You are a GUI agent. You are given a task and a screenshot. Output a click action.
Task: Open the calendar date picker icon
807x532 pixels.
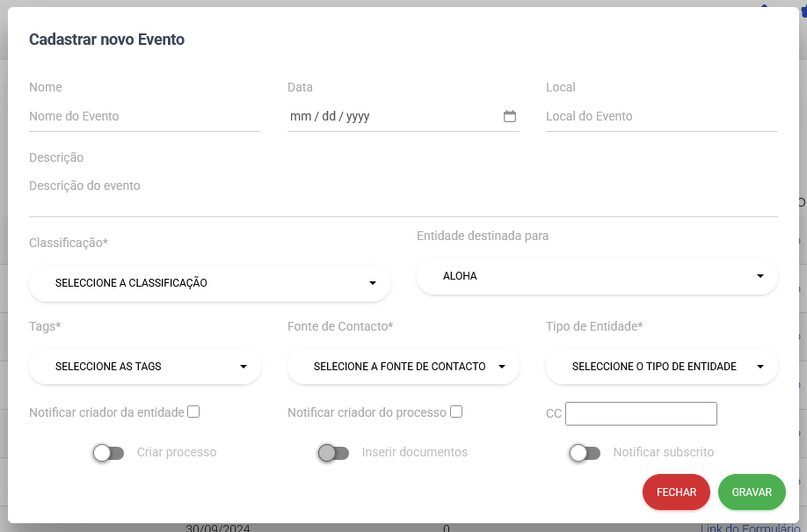509,116
